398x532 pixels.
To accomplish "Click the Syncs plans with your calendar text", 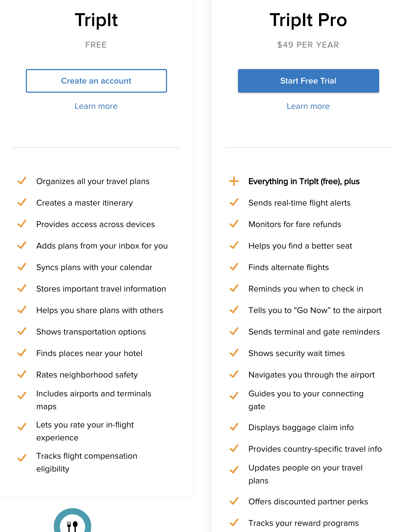I will pyautogui.click(x=94, y=267).
